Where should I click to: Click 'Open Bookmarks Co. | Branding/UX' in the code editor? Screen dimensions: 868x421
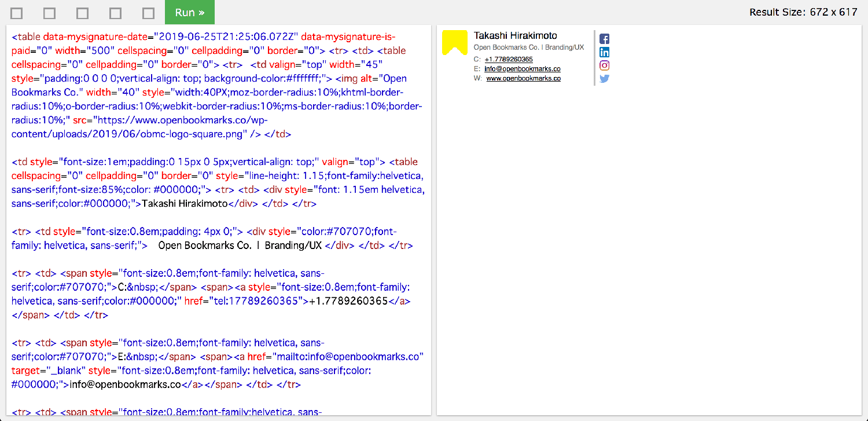[x=240, y=246]
